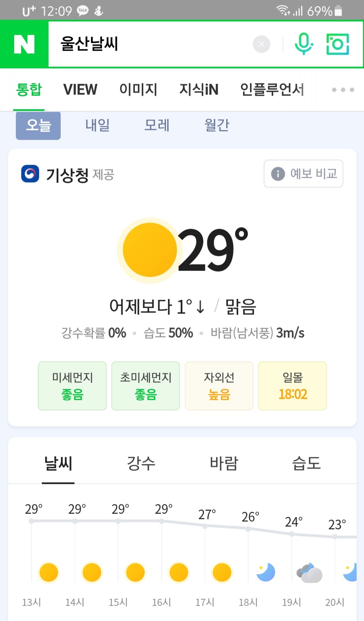Viewport: 364px width, 621px height.
Task: Clear the search text with X button
Action: [x=262, y=44]
